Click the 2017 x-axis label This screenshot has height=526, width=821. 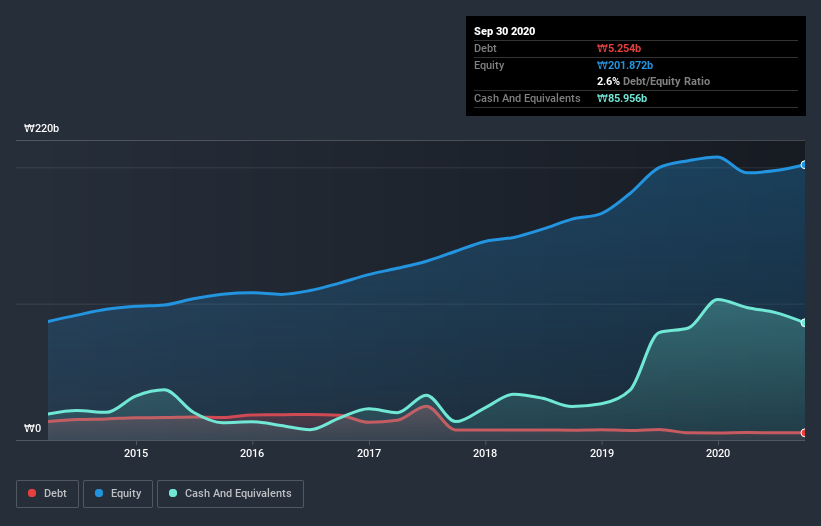[369, 453]
